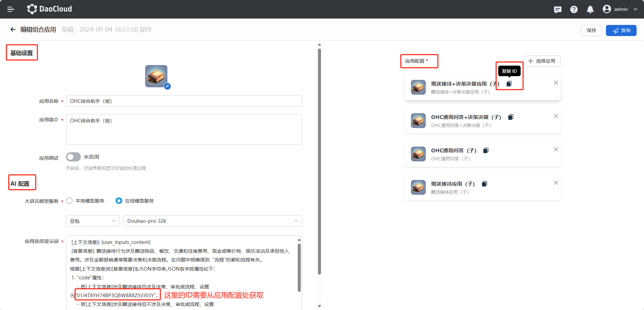Select 在线模型服务 radio option
This screenshot has width=644, height=310.
click(119, 201)
